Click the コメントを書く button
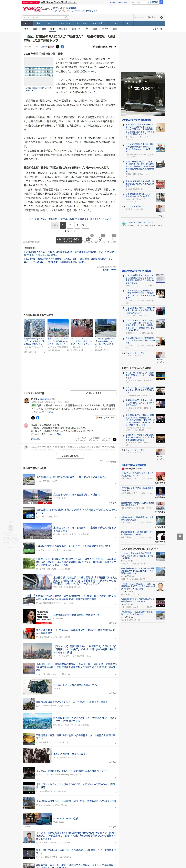 point(93,393)
